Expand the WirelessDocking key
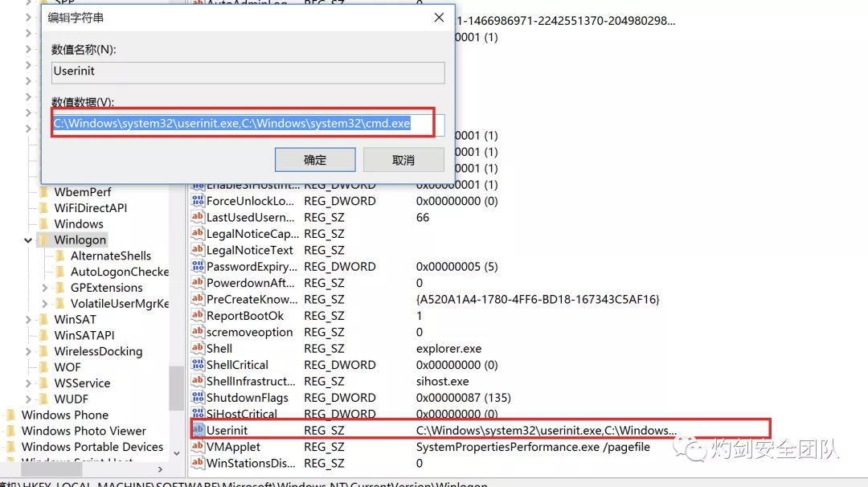868x487 pixels. (x=28, y=351)
